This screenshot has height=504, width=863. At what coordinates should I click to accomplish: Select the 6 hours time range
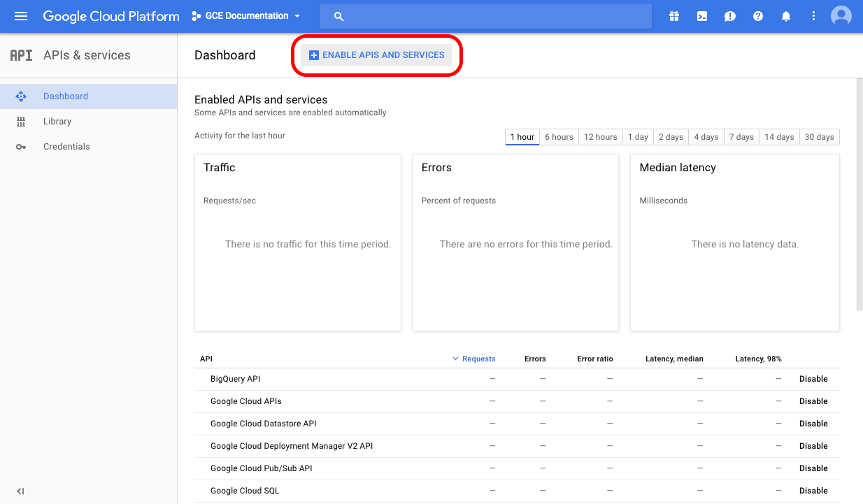coord(559,137)
